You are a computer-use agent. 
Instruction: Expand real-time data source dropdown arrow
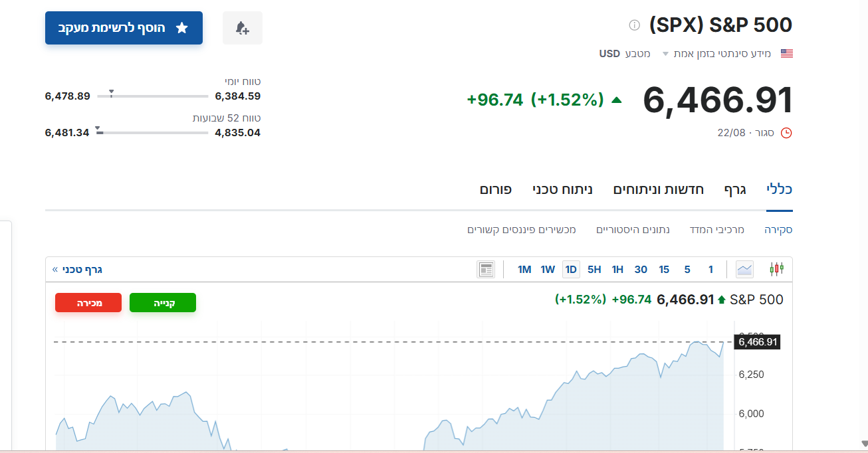tap(665, 54)
